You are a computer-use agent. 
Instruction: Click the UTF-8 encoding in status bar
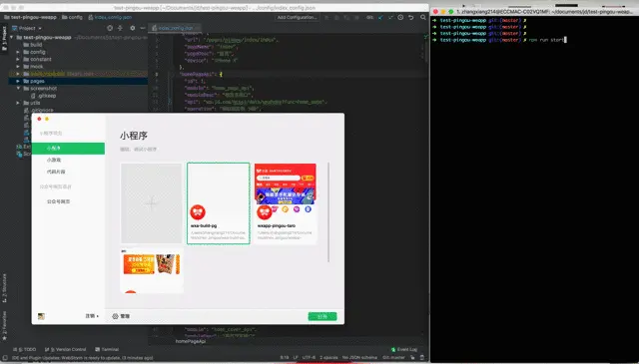[309, 357]
